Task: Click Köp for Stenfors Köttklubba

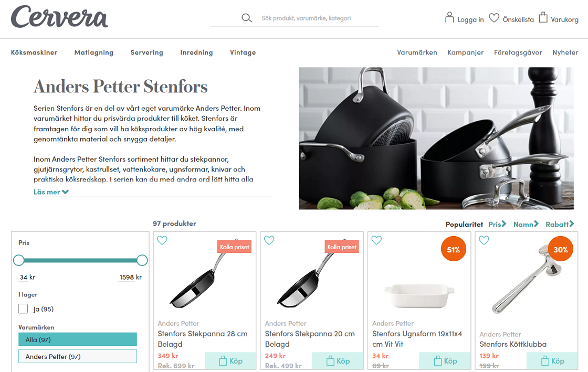Action: tap(552, 361)
